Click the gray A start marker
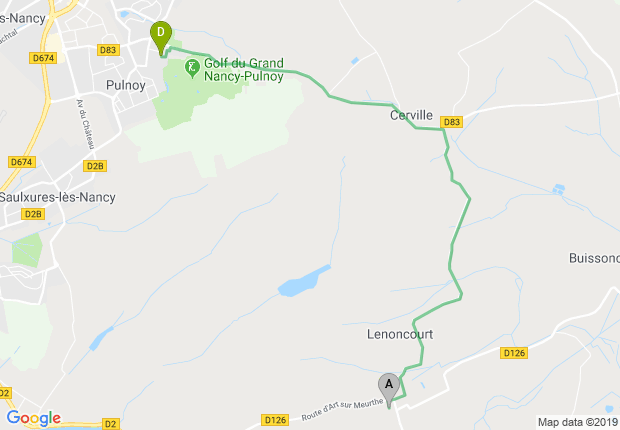620x430 pixels. (x=389, y=390)
